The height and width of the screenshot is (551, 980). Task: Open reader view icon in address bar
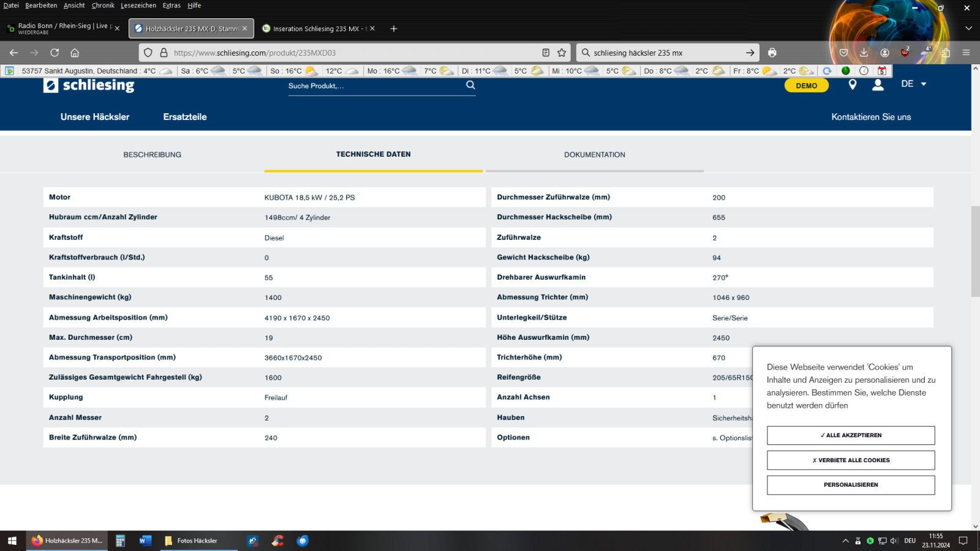click(546, 53)
